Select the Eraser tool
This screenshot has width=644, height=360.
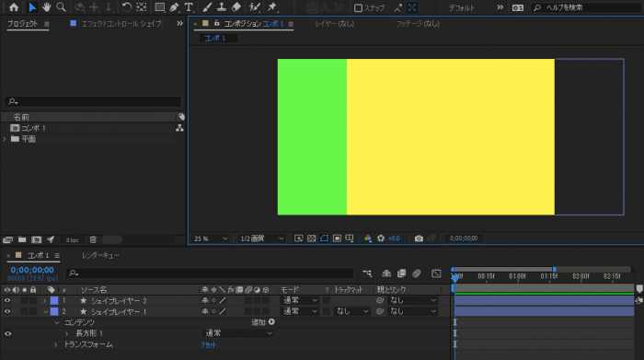(236, 7)
